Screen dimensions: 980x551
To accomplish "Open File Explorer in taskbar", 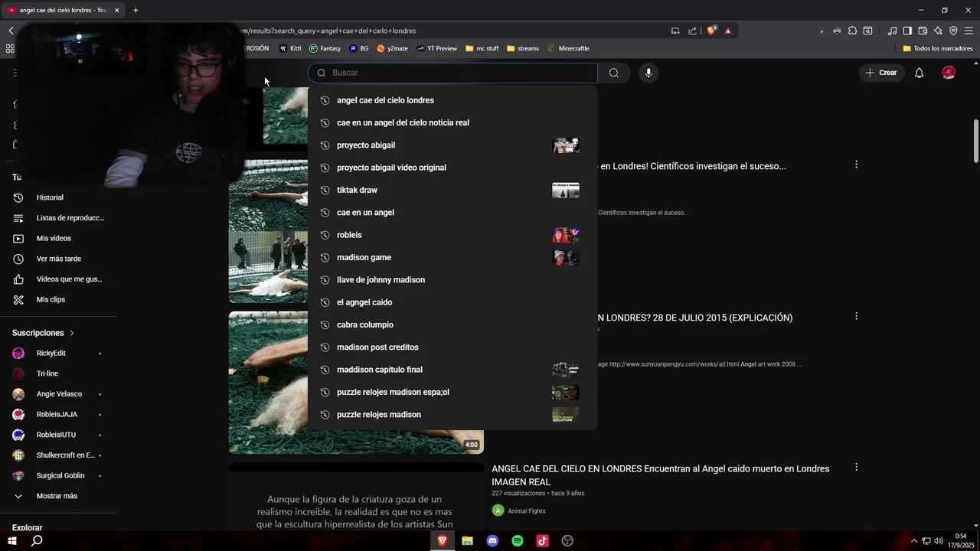I will pos(467,540).
